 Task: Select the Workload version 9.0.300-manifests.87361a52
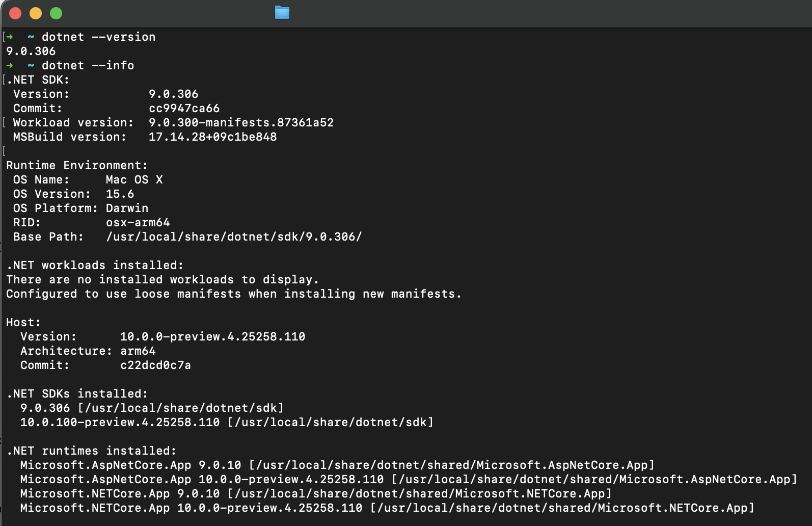(x=241, y=122)
